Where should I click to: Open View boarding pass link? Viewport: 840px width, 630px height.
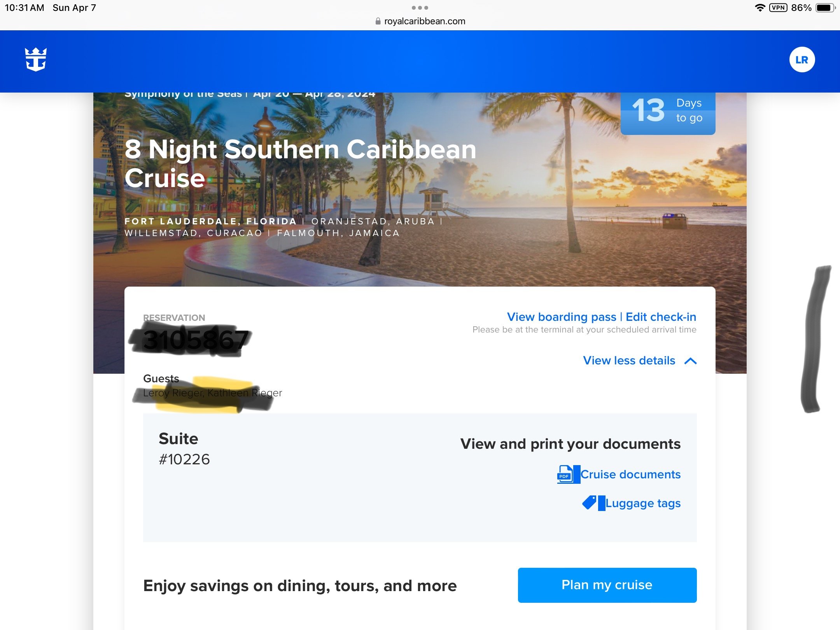tap(562, 317)
